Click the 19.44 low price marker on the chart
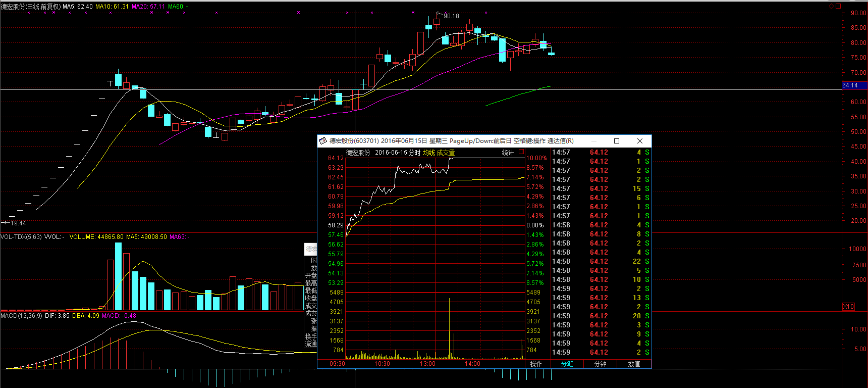Screen dimensions: 868x388 click(18, 223)
